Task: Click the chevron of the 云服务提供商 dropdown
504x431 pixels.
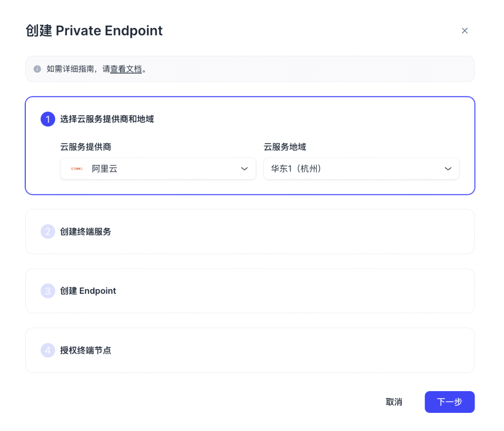Action: click(245, 168)
